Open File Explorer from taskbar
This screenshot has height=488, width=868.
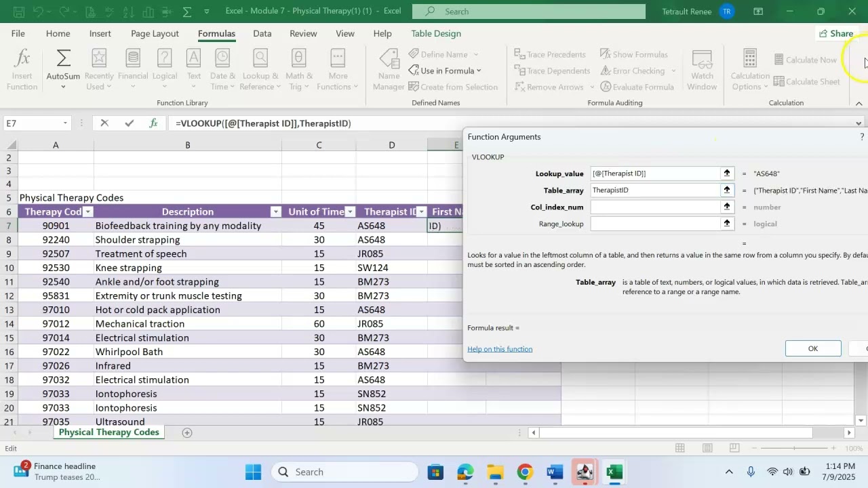[x=495, y=472]
